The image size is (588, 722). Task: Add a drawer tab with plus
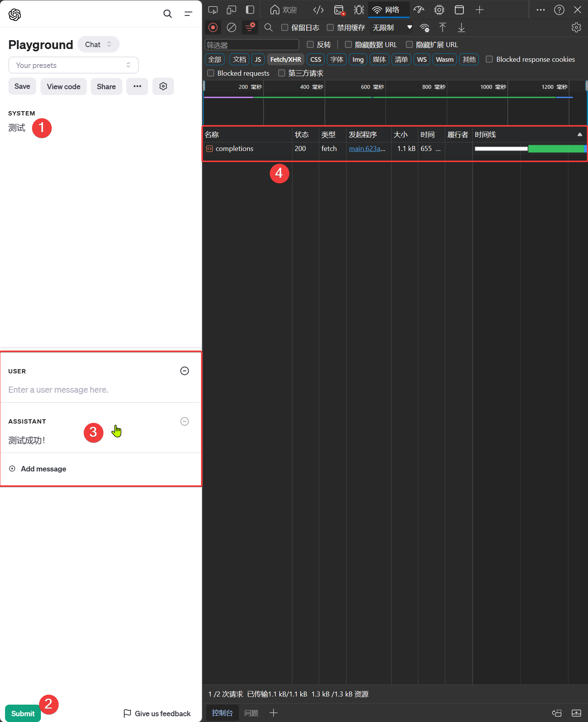click(274, 713)
